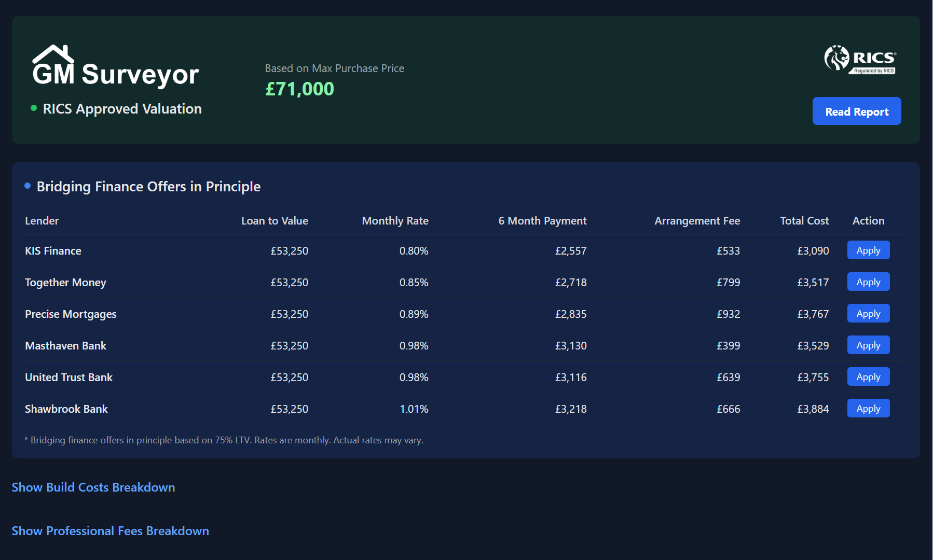Click the £3,116 six month payment
The image size is (933, 560).
point(571,377)
